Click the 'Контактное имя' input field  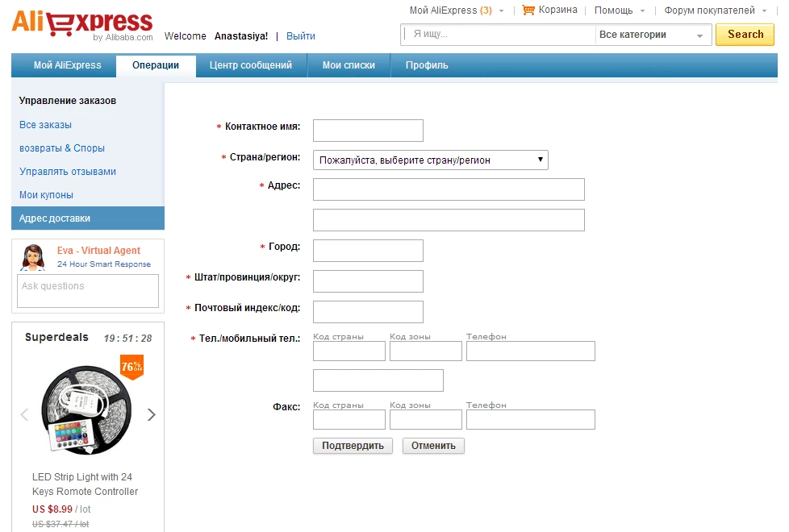tap(368, 131)
